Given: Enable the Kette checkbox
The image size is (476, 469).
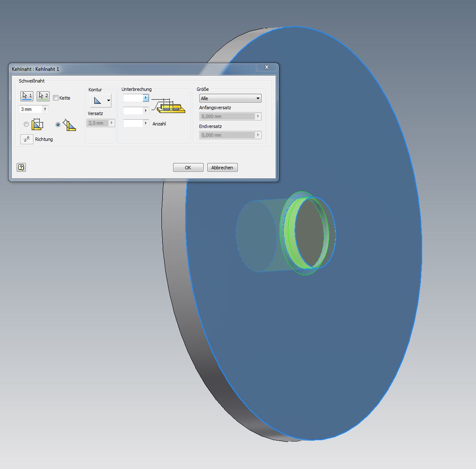Looking at the screenshot, I should pos(56,98).
